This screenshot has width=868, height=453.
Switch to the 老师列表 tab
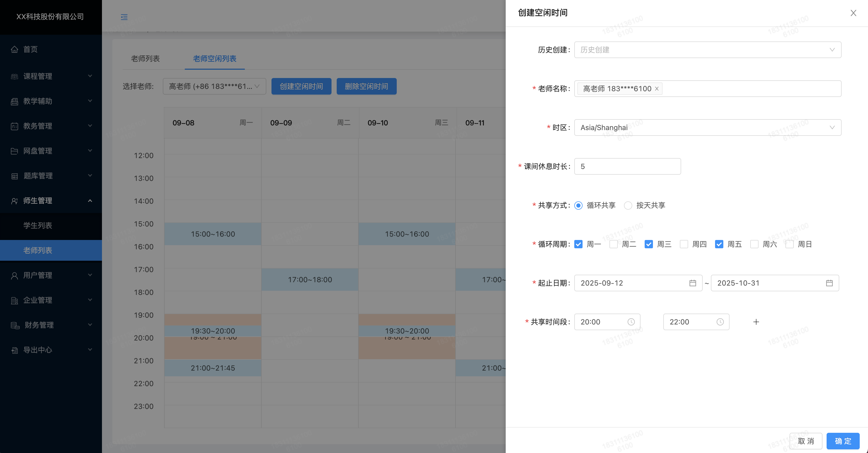(145, 59)
